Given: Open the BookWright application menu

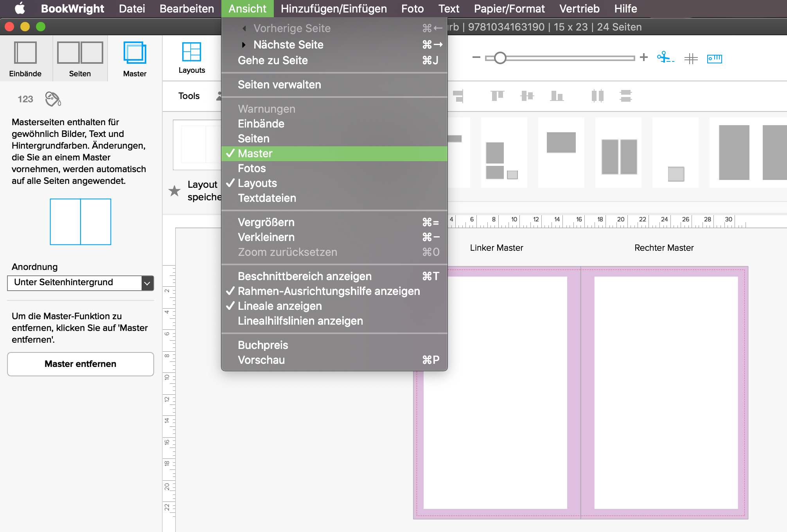Looking at the screenshot, I should click(x=72, y=9).
